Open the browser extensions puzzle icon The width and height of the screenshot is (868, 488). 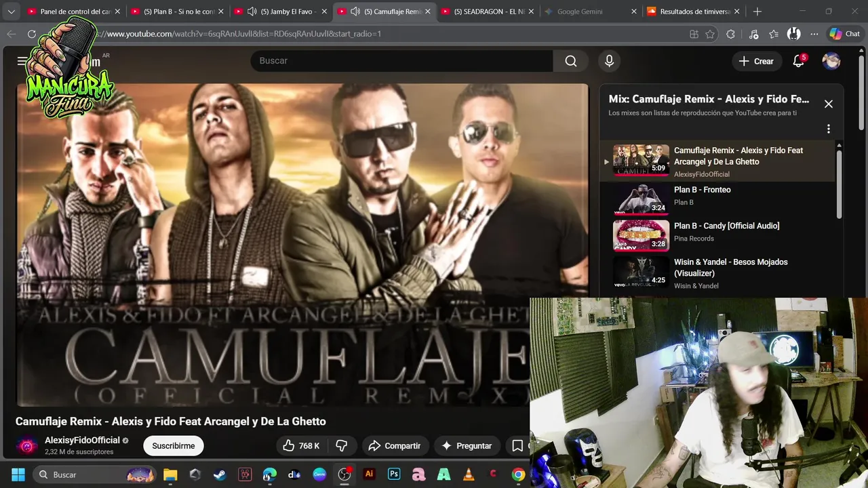click(730, 34)
